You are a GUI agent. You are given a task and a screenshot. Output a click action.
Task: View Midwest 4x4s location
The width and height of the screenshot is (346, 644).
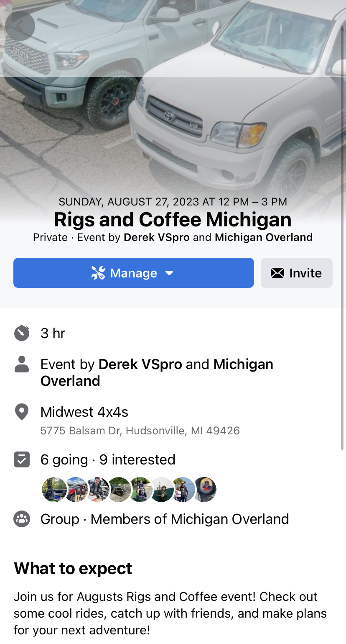coord(84,412)
